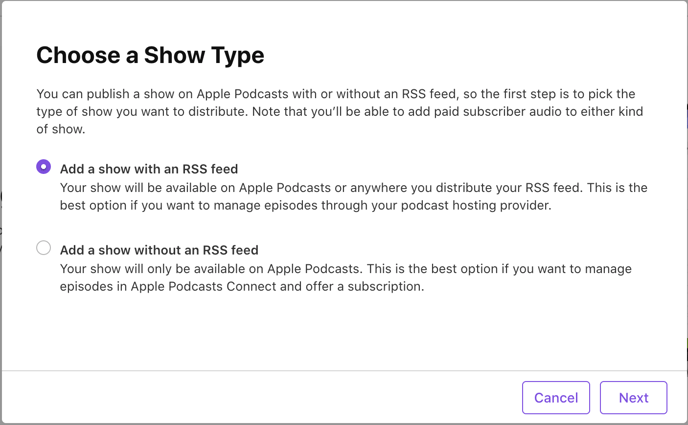Click the 'Add a show without an RSS feed' label
The image size is (688, 425).
click(159, 250)
